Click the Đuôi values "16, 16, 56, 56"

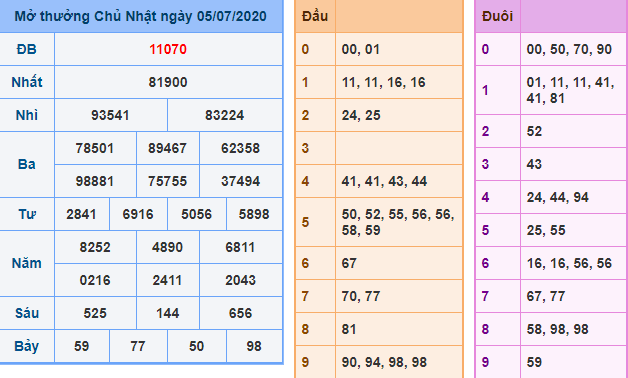569,263
